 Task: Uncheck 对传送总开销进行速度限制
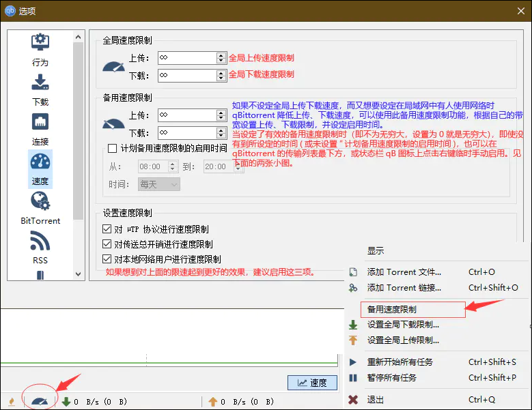pos(107,244)
